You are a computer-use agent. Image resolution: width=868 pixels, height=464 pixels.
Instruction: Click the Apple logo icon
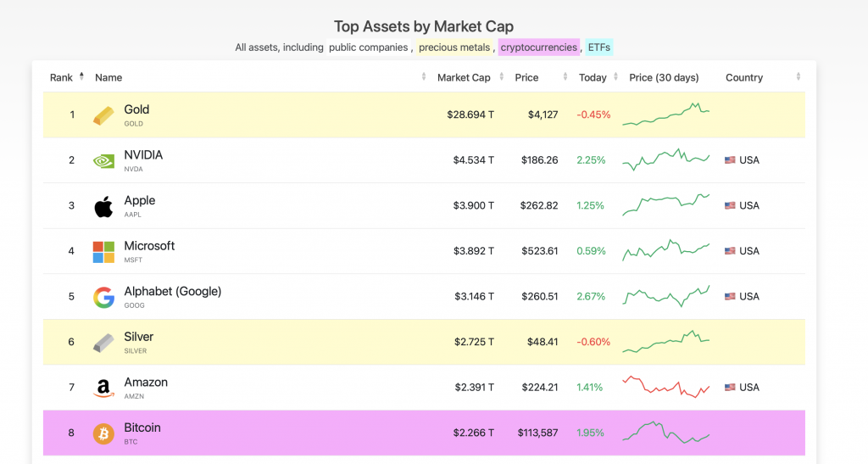[103, 206]
